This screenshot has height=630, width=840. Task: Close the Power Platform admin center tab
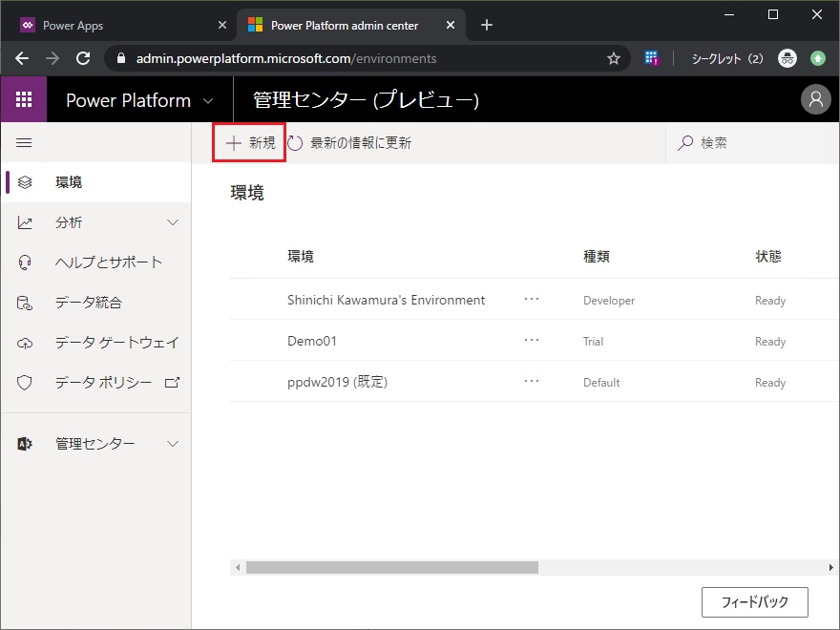451,25
